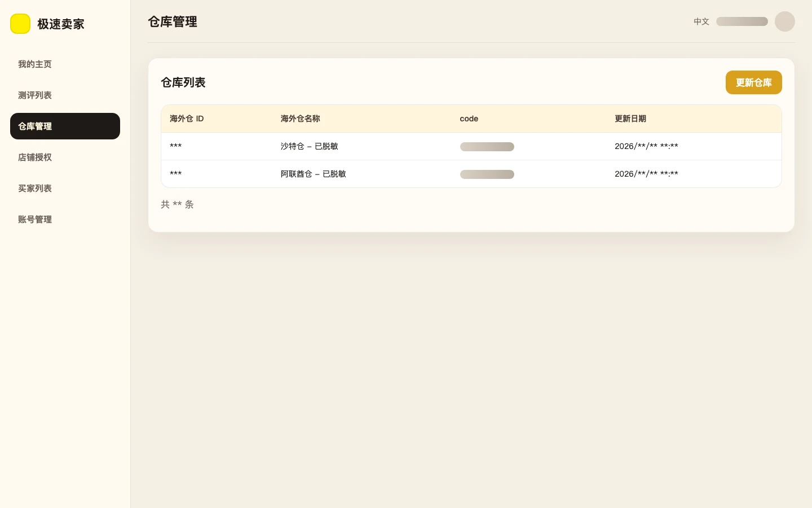Select 仓库管理 in the sidebar

point(65,126)
